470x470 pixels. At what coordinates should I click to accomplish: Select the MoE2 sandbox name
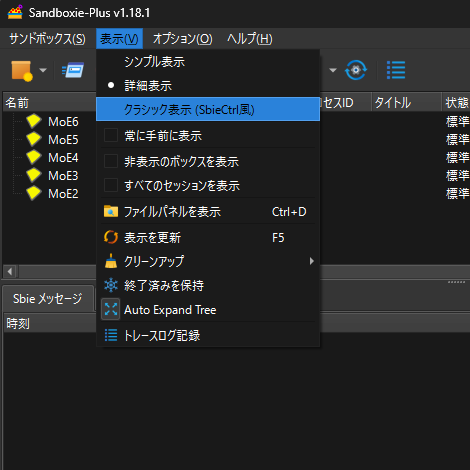click(63, 194)
